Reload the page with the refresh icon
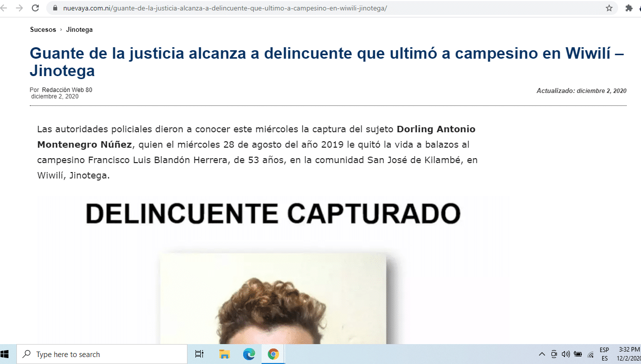The image size is (641, 364). point(35,8)
